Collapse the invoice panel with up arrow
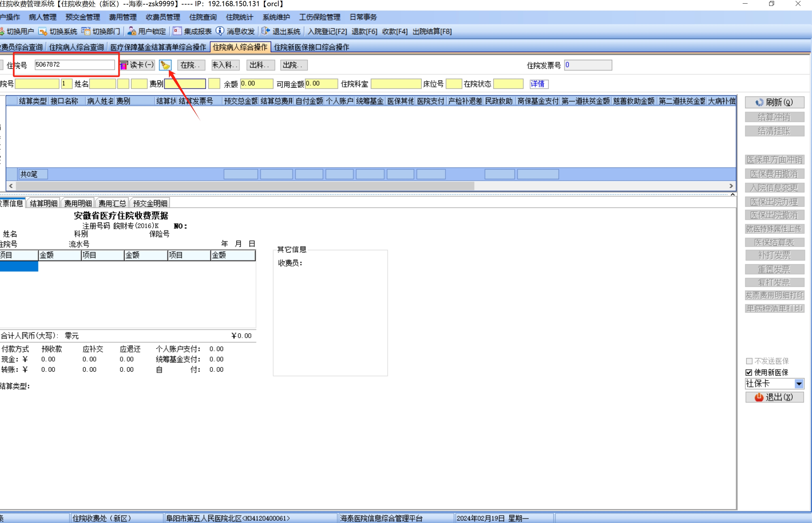This screenshot has height=523, width=812. pyautogui.click(x=733, y=195)
